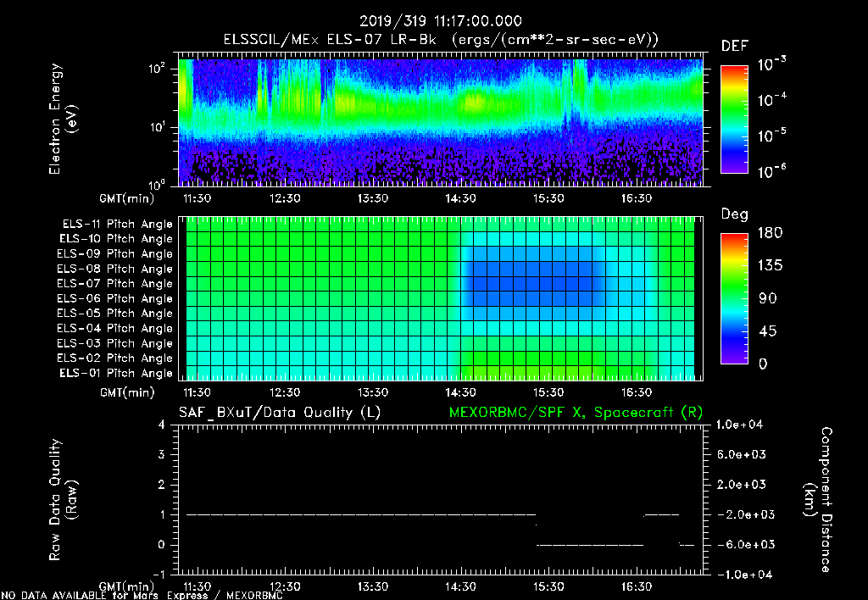Click the 16:30 time label under the energy spectrogram
The width and height of the screenshot is (868, 600).
point(636,198)
